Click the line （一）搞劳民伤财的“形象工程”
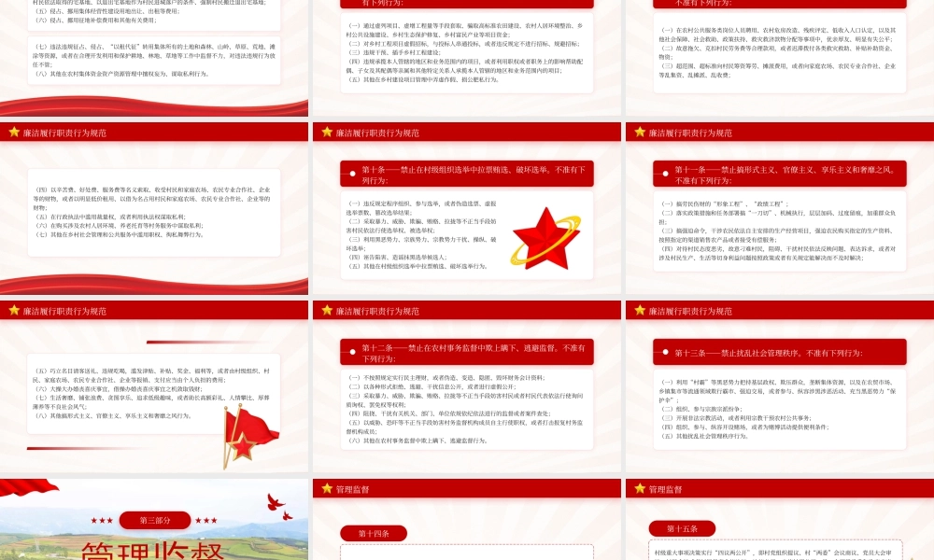The image size is (934, 560). click(724, 204)
